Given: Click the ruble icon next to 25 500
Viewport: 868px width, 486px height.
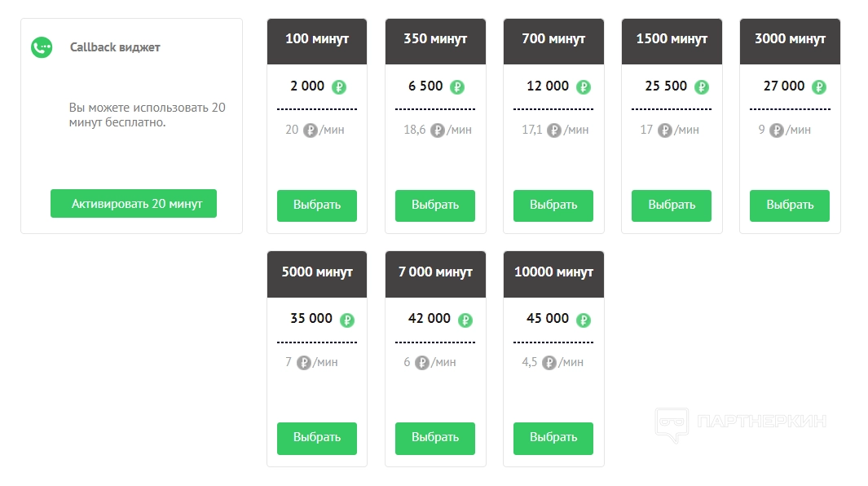Looking at the screenshot, I should pyautogui.click(x=702, y=87).
